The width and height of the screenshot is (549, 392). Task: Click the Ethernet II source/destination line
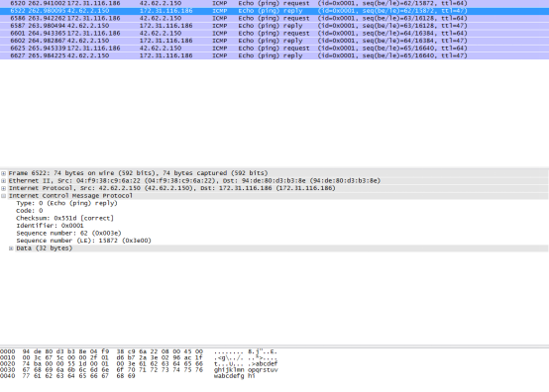point(194,181)
